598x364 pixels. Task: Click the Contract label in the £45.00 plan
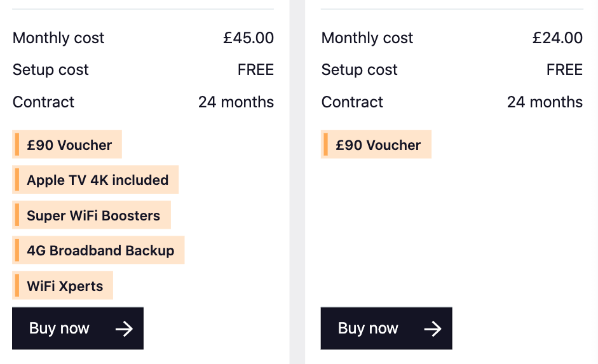click(x=43, y=102)
